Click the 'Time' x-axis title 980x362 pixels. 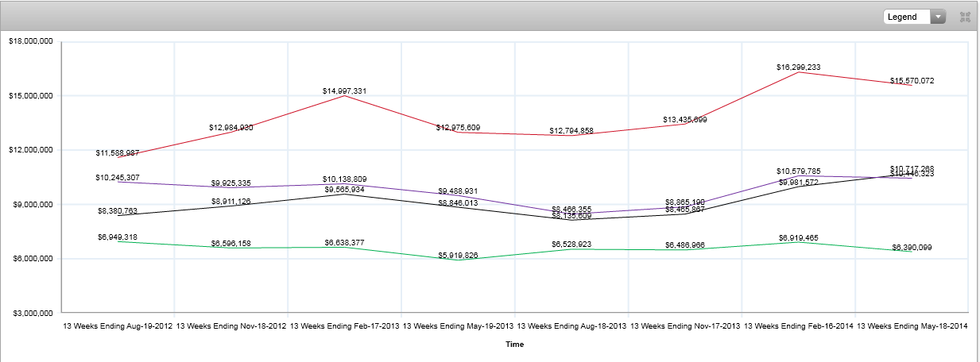click(514, 345)
